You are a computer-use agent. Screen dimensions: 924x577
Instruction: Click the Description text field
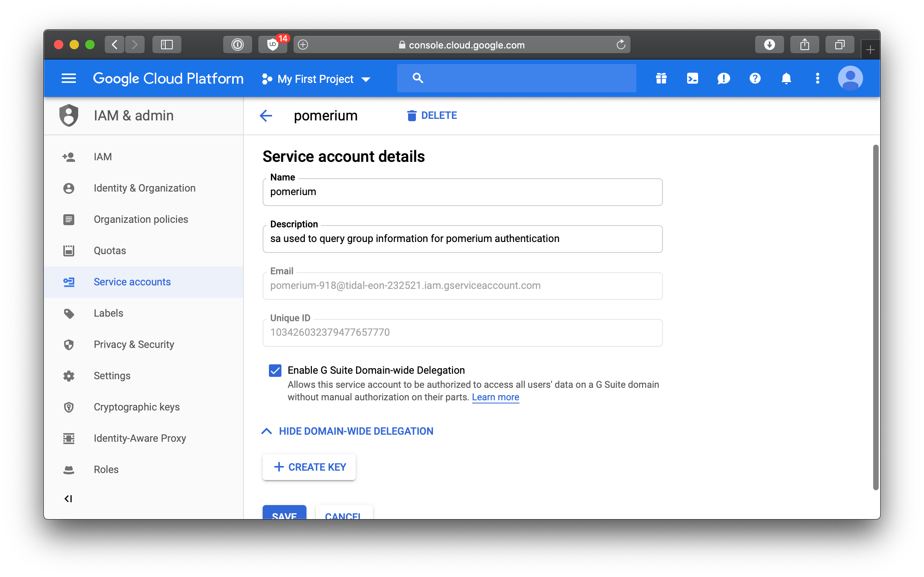[x=462, y=239]
